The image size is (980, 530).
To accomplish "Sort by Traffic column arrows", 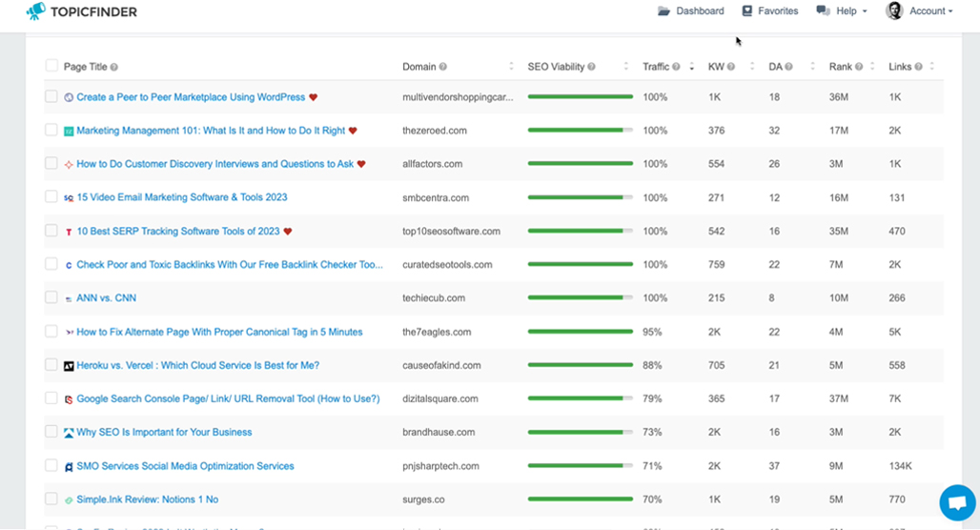I will (x=692, y=67).
